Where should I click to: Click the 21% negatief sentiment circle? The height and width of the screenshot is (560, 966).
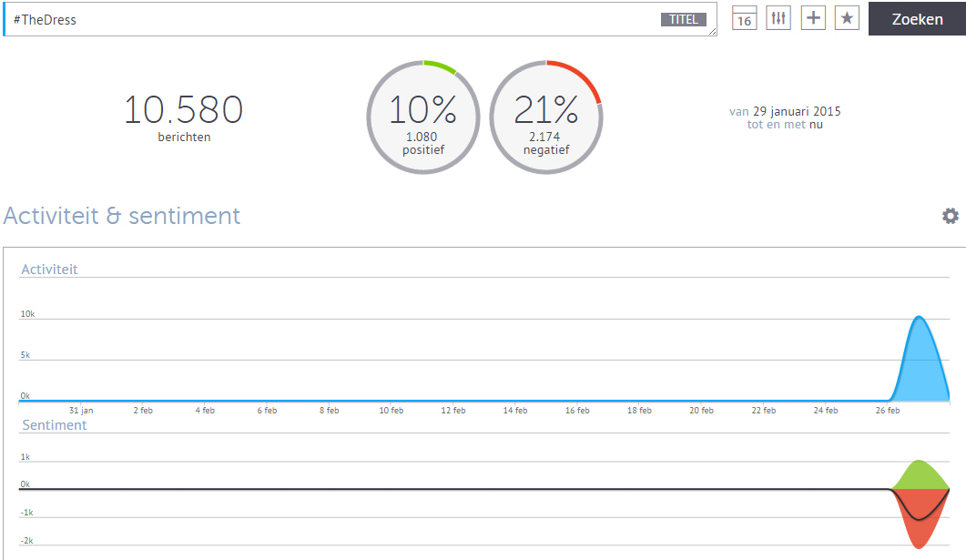(546, 117)
